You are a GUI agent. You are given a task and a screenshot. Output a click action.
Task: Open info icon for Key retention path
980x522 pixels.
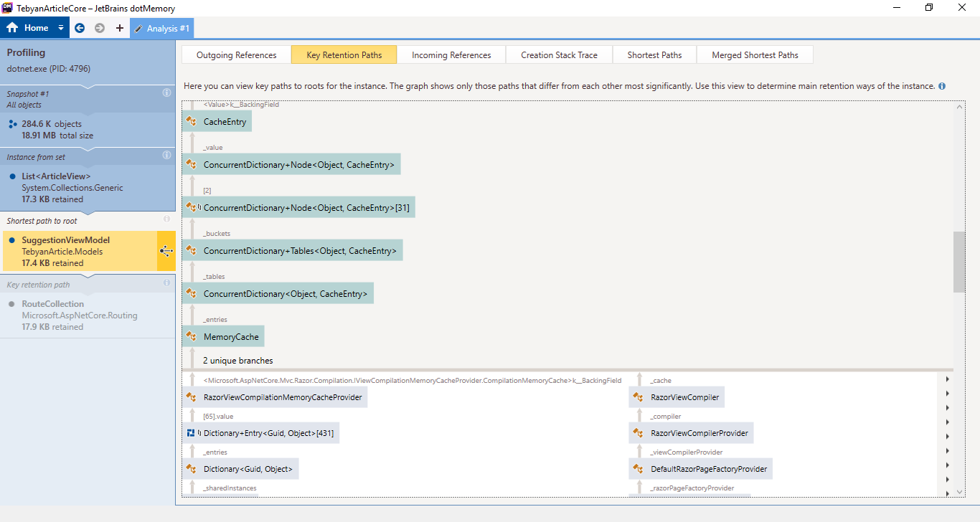pyautogui.click(x=166, y=283)
